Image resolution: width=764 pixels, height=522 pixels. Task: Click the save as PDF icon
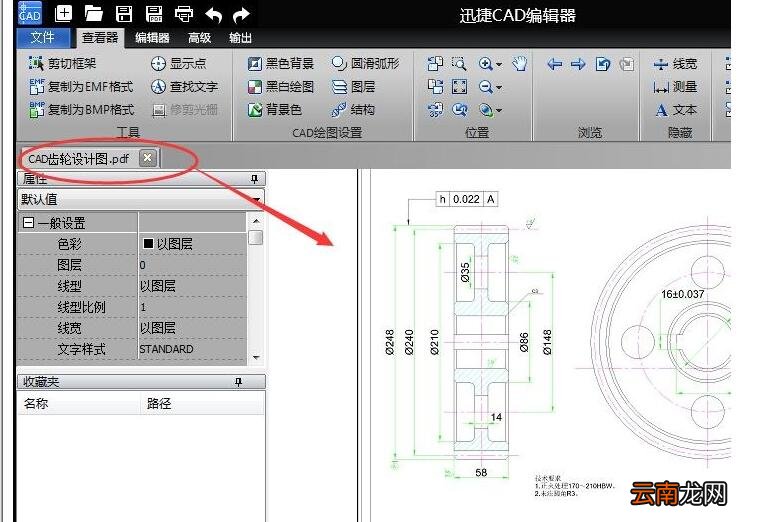pyautogui.click(x=154, y=14)
